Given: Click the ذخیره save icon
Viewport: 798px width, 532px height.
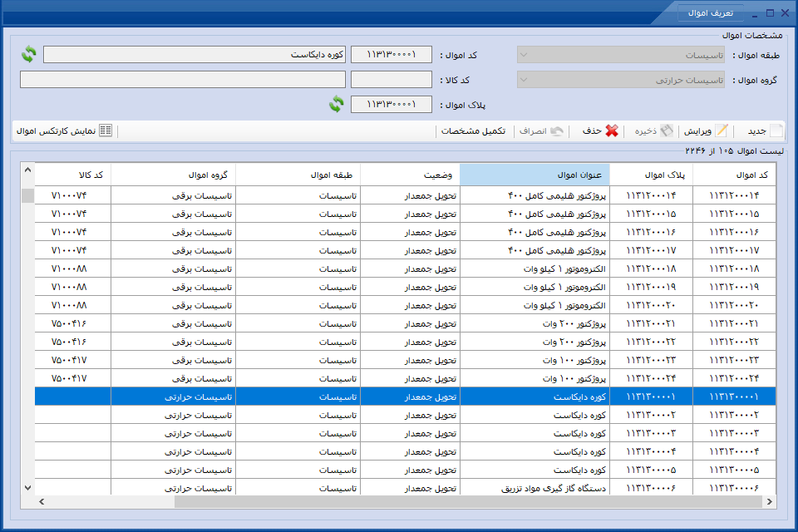Looking at the screenshot, I should [666, 131].
